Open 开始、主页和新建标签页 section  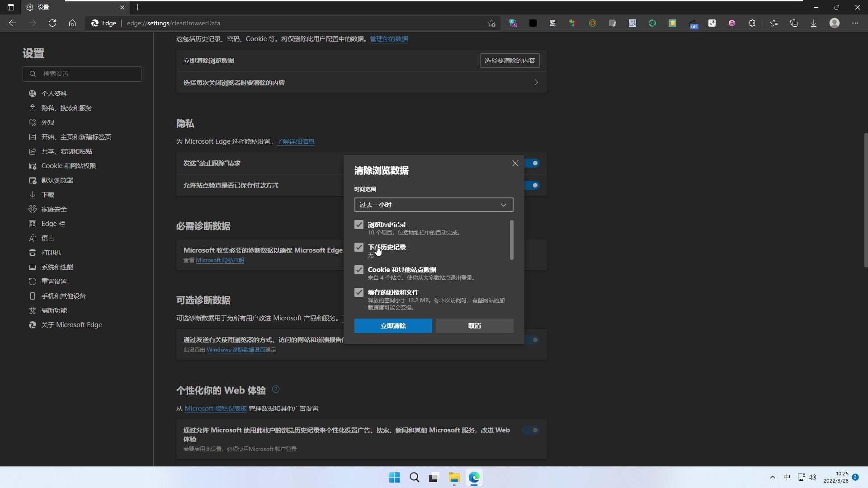[x=76, y=137]
